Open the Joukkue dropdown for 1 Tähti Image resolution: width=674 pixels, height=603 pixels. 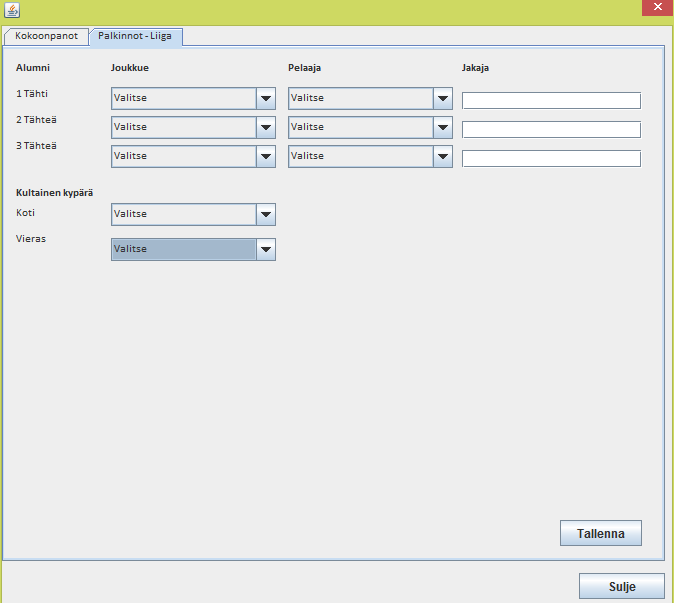pos(193,98)
